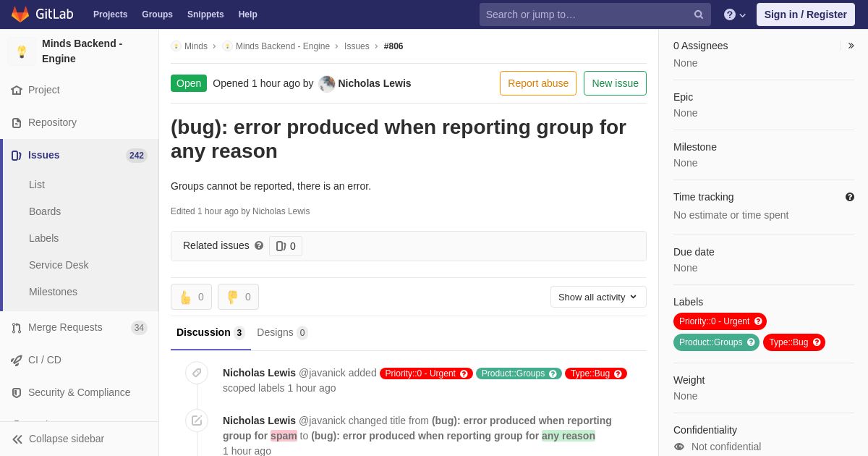Click Priority::0 - Urgent label in activity

pos(426,373)
